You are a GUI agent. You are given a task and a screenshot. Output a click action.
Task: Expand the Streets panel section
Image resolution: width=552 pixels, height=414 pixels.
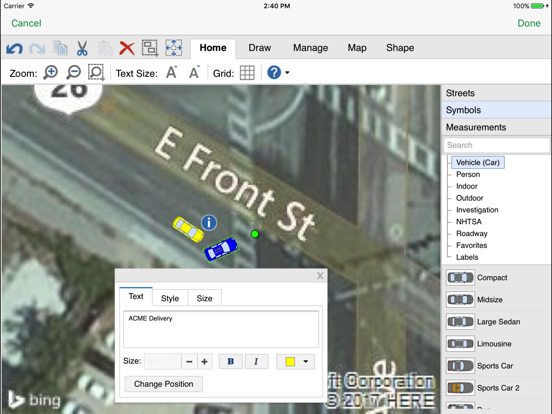tap(496, 93)
